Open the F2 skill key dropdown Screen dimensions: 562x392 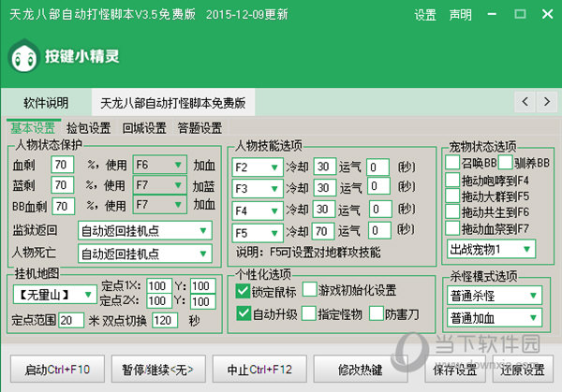(258, 167)
